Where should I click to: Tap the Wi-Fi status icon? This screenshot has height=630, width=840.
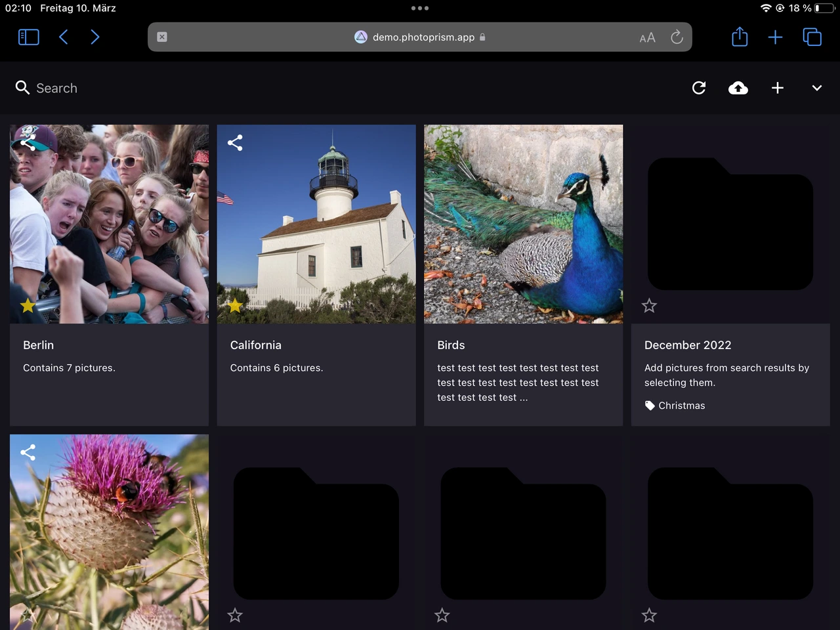[x=766, y=8]
